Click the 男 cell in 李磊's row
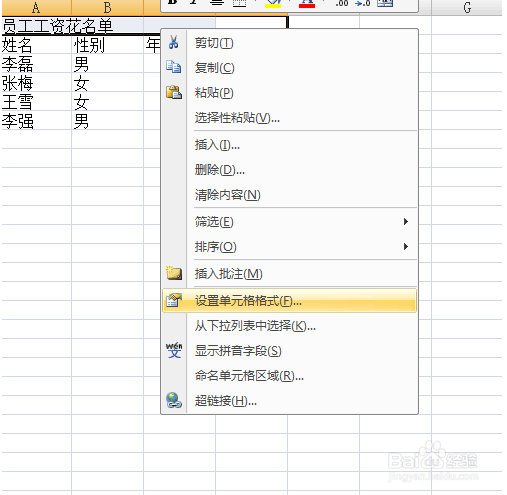 coord(107,63)
